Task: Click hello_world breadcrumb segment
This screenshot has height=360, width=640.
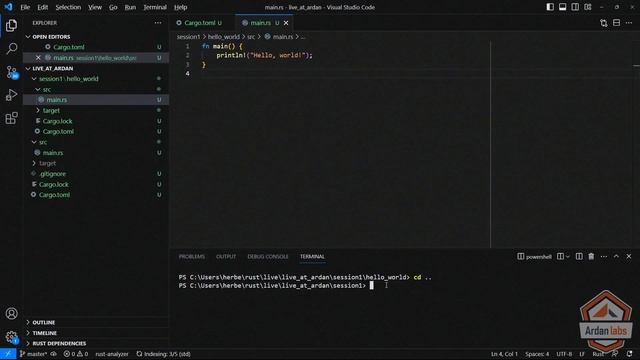Action: tap(224, 37)
